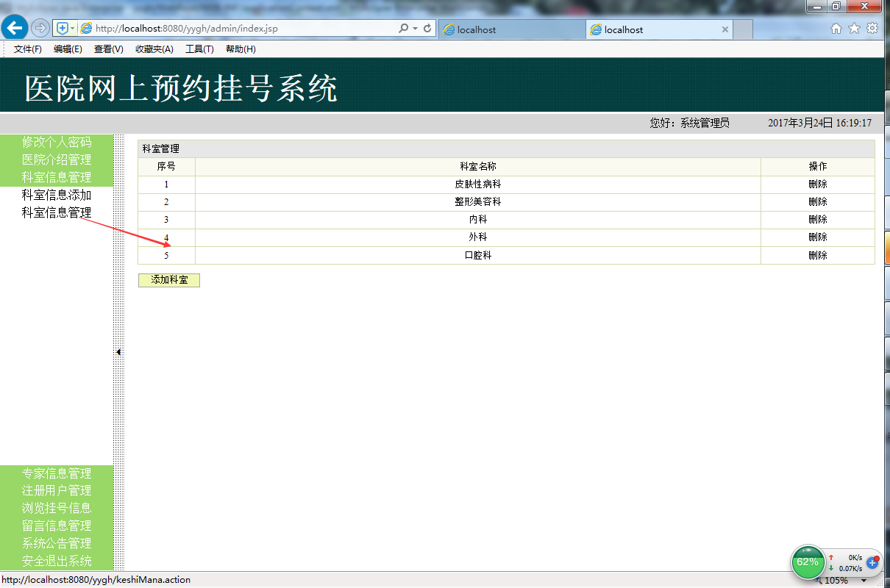This screenshot has height=588, width=890.
Task: Open the 科室信息添加 link
Action: click(57, 195)
